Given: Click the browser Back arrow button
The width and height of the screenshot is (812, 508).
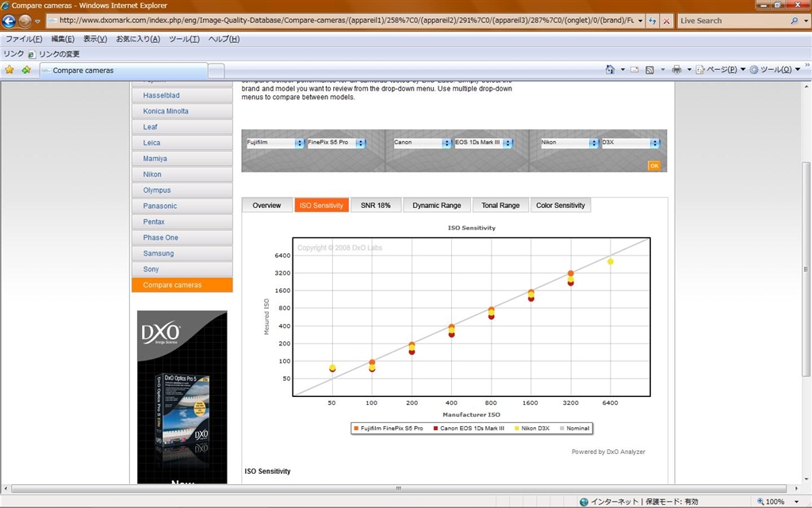Looking at the screenshot, I should [x=9, y=21].
